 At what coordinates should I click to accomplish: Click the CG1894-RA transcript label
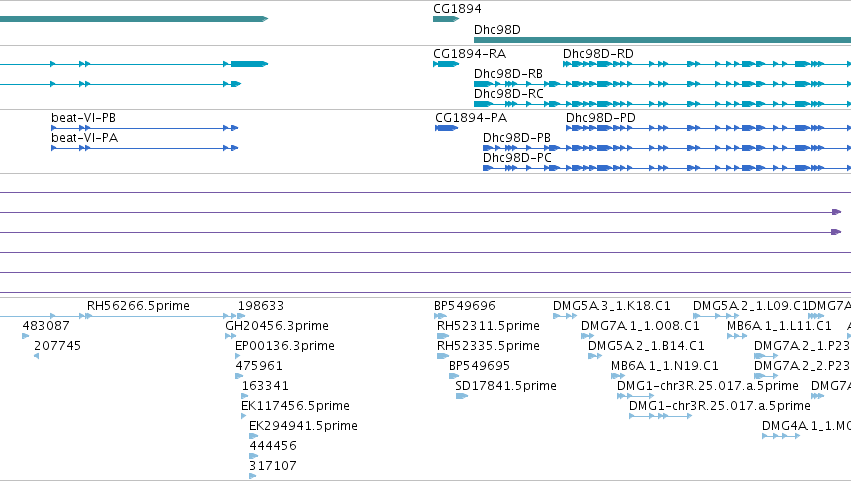[x=469, y=54]
